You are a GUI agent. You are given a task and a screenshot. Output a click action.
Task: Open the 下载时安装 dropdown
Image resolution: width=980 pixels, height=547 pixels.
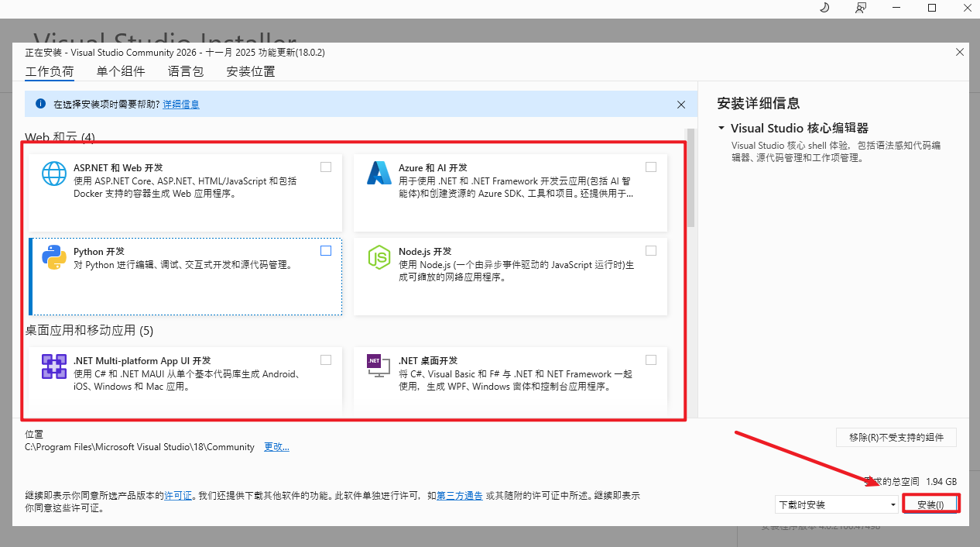pyautogui.click(x=837, y=504)
